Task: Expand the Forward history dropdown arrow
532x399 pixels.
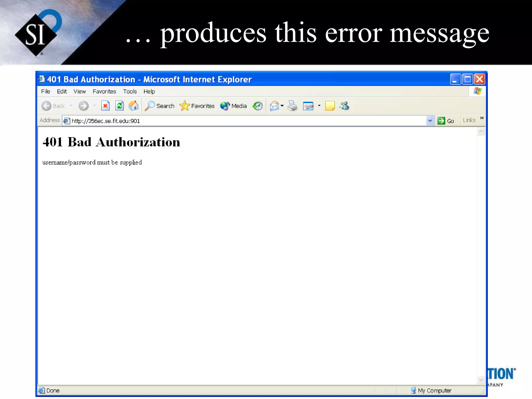Action: [x=94, y=106]
